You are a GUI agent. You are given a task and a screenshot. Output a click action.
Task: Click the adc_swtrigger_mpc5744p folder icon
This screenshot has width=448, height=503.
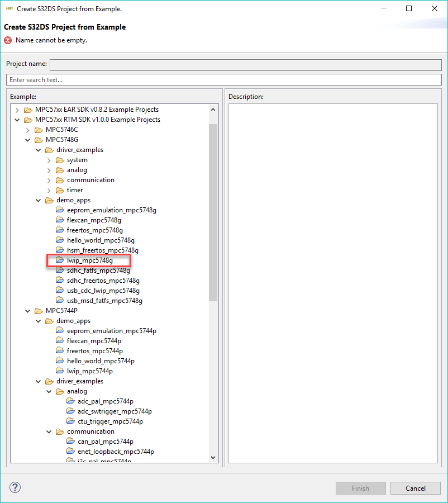pos(70,411)
